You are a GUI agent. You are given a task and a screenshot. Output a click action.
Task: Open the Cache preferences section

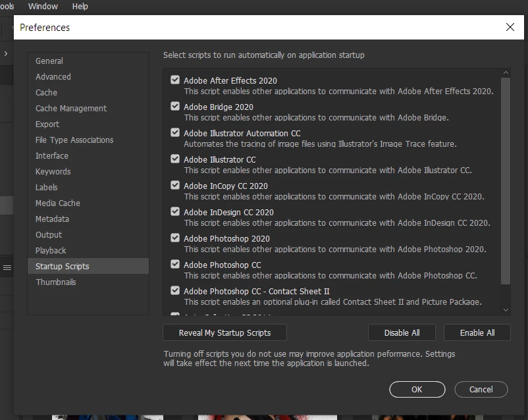click(88, 93)
